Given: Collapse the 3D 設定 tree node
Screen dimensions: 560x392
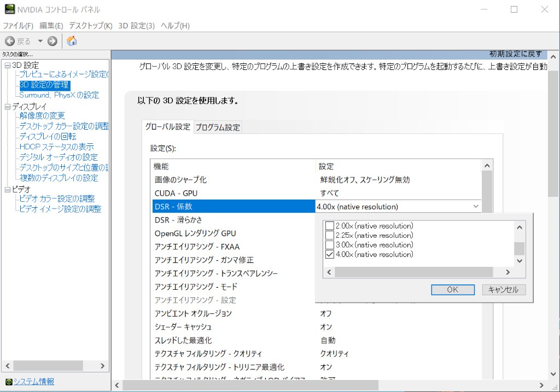Looking at the screenshot, I should tap(7, 66).
